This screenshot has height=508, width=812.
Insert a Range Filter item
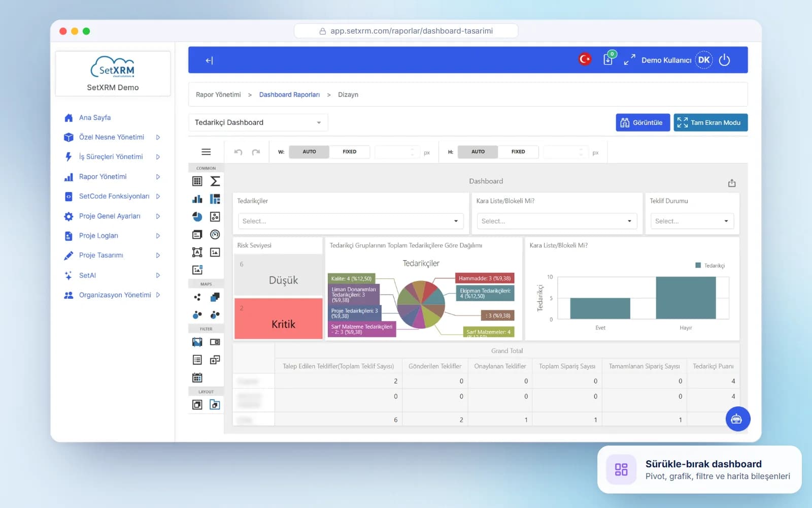pyautogui.click(x=197, y=342)
